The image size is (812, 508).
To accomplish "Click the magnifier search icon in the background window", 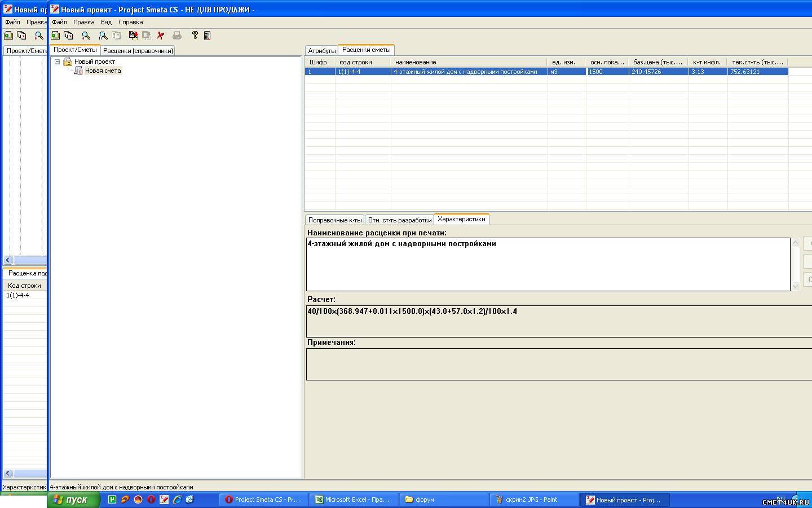I will 39,36.
